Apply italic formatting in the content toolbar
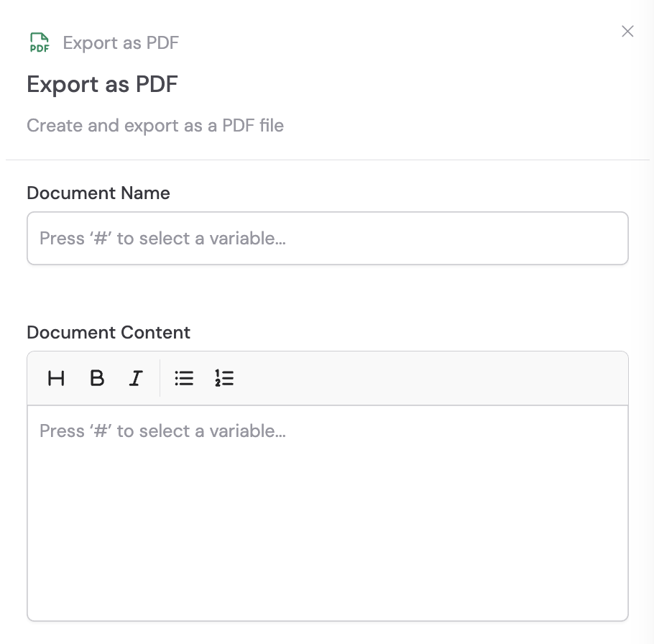654x644 pixels. [135, 379]
